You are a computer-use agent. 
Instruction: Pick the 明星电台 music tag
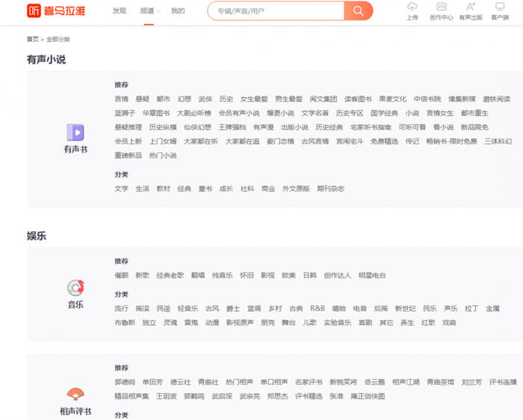(372, 276)
